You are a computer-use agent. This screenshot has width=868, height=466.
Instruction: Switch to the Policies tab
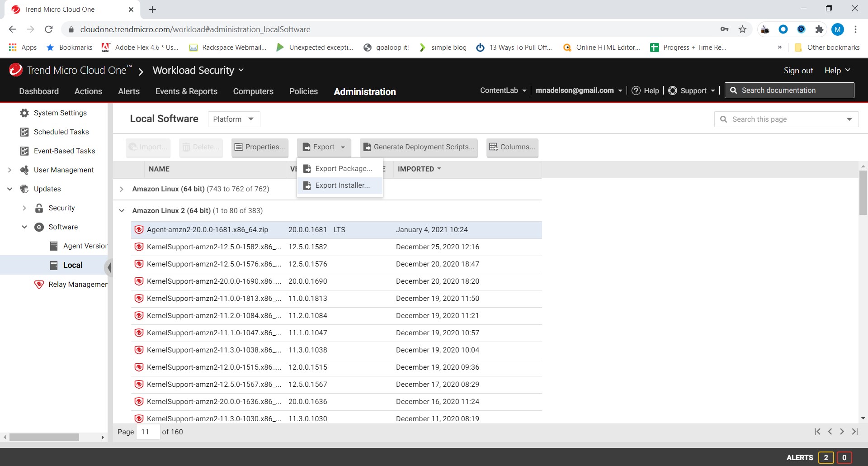click(x=303, y=91)
